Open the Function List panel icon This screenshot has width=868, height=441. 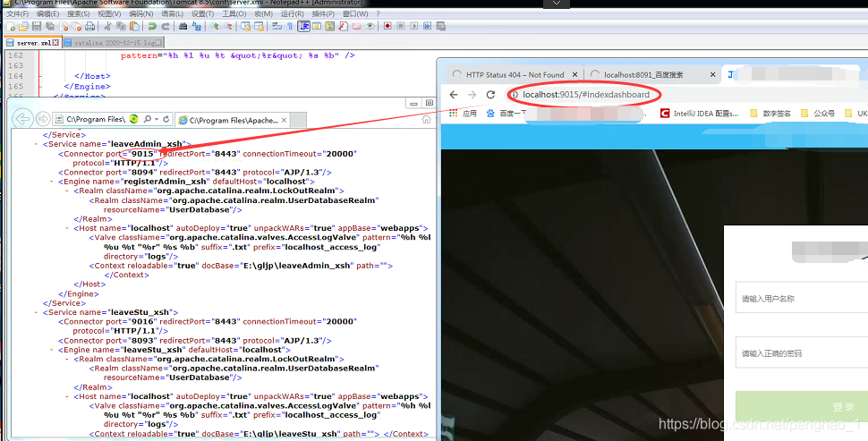(x=344, y=27)
